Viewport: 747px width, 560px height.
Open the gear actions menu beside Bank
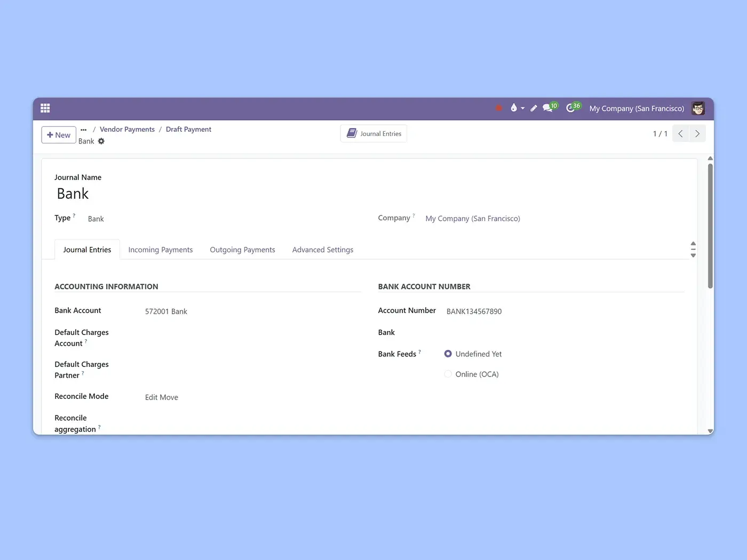[101, 141]
